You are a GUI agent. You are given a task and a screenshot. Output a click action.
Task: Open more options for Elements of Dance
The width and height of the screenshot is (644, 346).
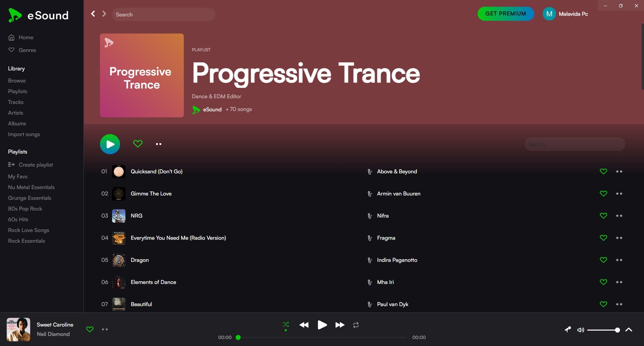click(619, 282)
